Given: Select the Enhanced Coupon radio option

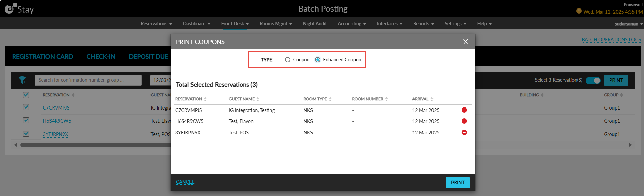Looking at the screenshot, I should tap(318, 60).
